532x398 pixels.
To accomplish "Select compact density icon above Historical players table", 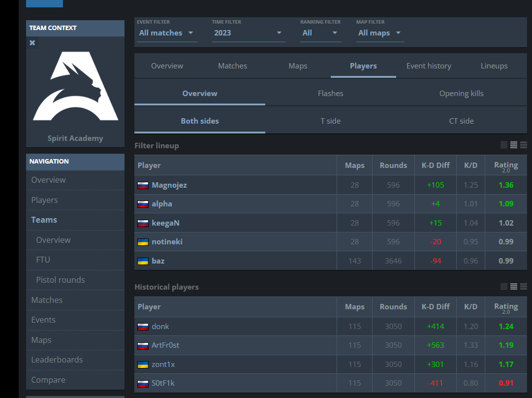I will pyautogui.click(x=504, y=287).
